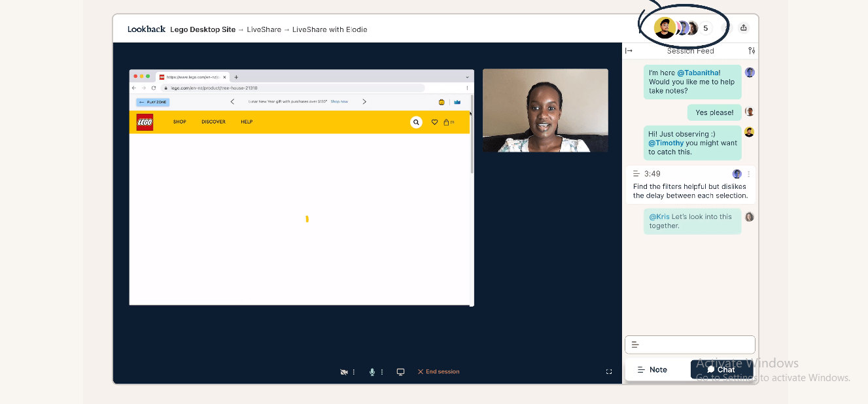The width and height of the screenshot is (868, 404).
Task: Open options for the 3:49 note
Action: (749, 174)
